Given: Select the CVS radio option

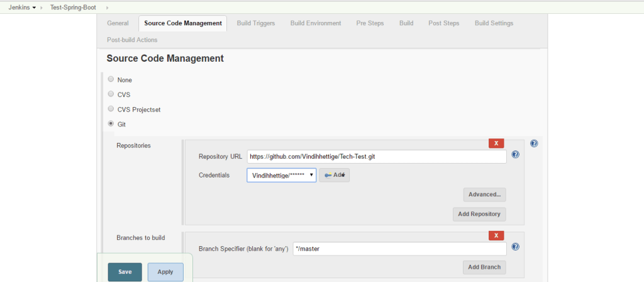Looking at the screenshot, I should pyautogui.click(x=111, y=94).
